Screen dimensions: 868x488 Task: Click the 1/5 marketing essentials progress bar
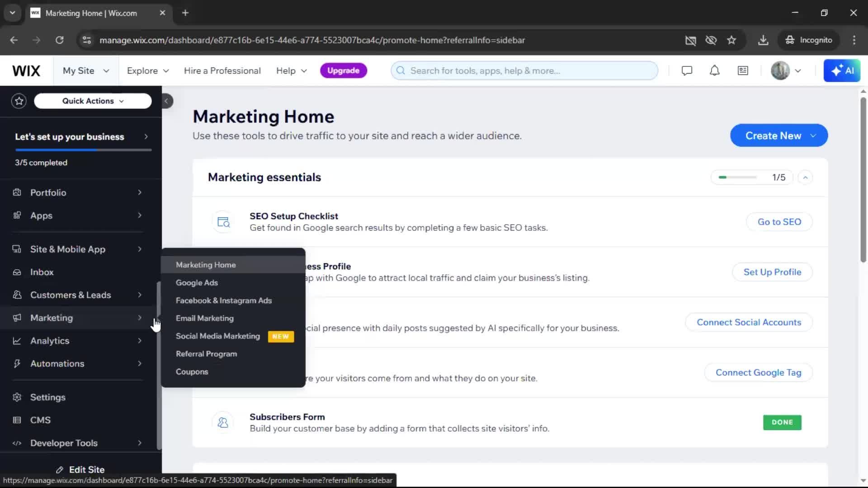[737, 178]
